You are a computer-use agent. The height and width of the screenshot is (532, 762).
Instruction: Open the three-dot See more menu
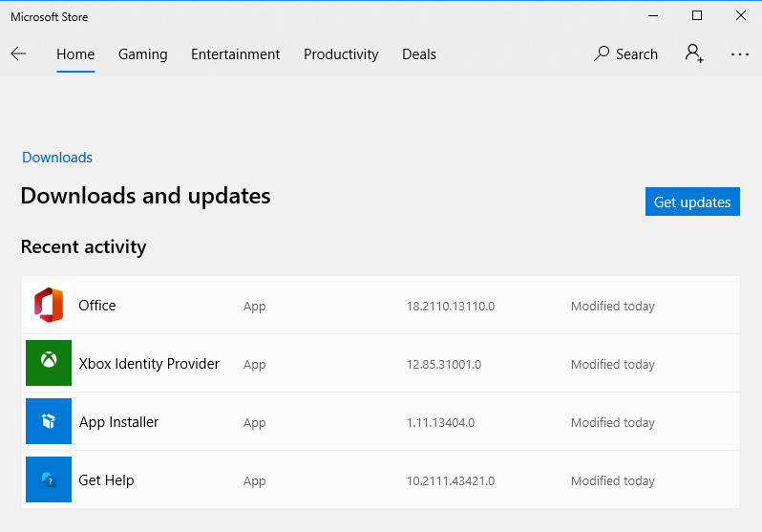click(x=740, y=54)
